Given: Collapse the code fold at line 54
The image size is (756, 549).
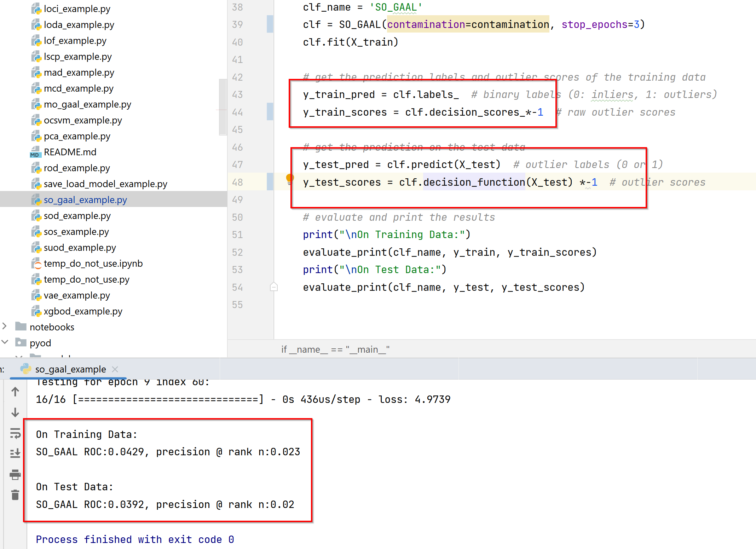Looking at the screenshot, I should 273,287.
